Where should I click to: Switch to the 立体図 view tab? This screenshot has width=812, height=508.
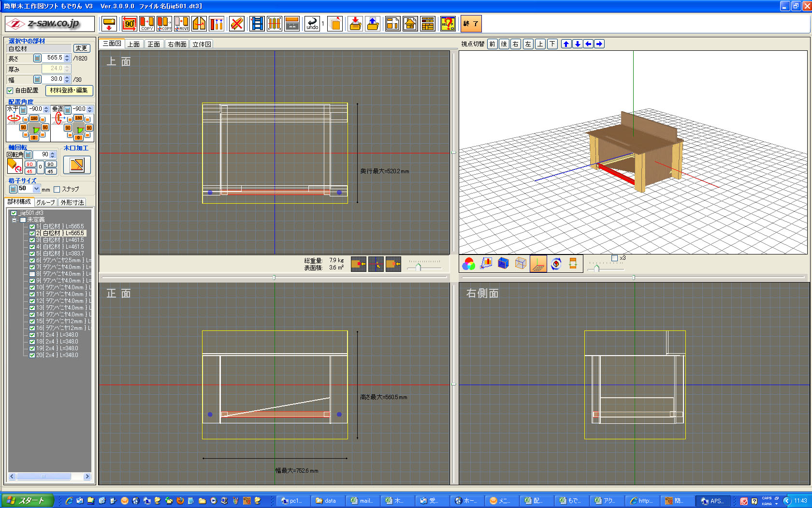[202, 44]
